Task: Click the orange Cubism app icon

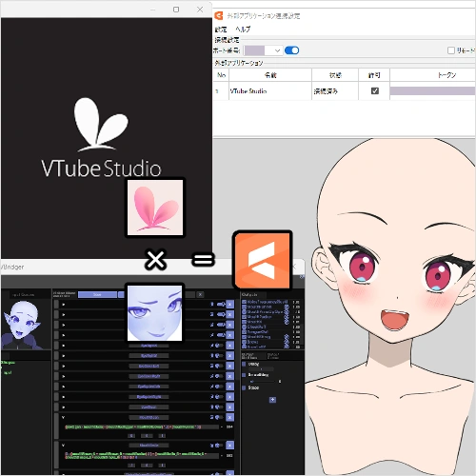Action: point(262,260)
